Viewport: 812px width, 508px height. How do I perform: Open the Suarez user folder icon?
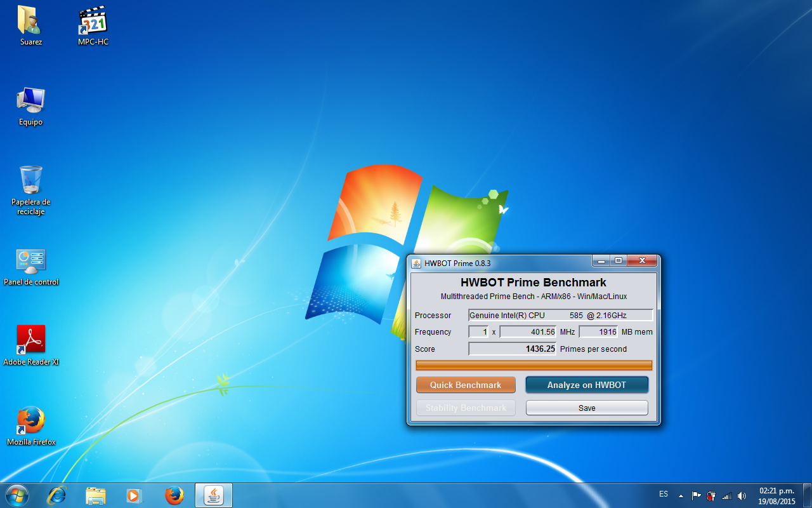pos(30,25)
